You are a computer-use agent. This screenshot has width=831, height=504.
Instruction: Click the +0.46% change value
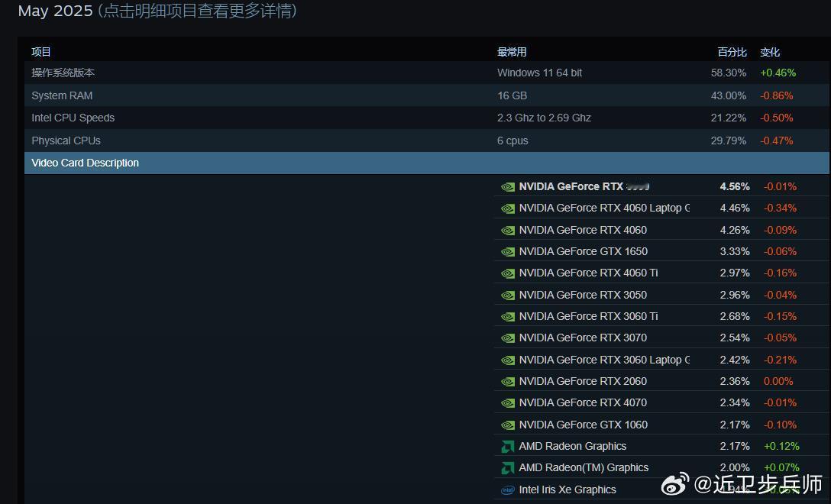tap(778, 73)
